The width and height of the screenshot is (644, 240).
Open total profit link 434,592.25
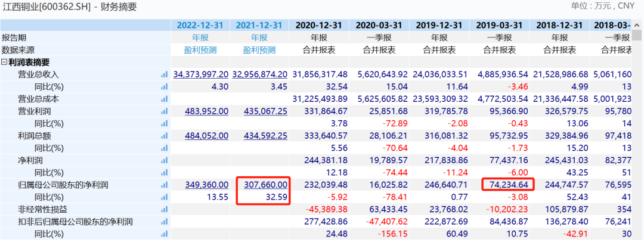coord(266,136)
